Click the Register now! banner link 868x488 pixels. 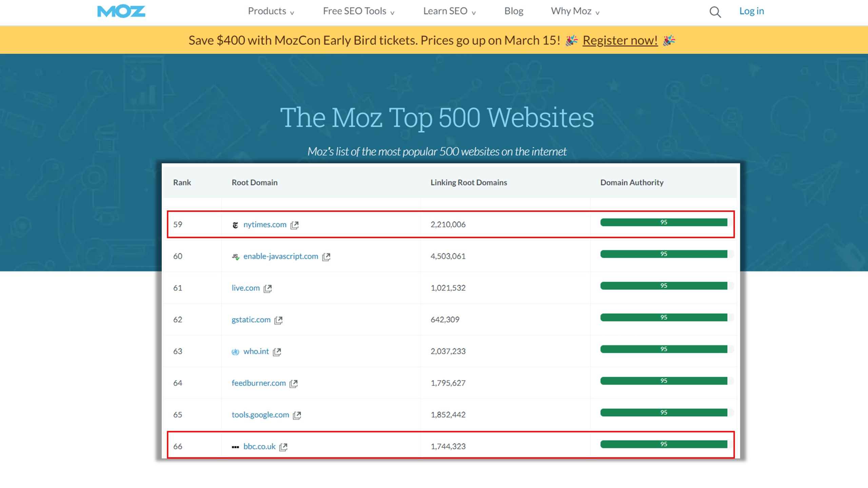[620, 40]
